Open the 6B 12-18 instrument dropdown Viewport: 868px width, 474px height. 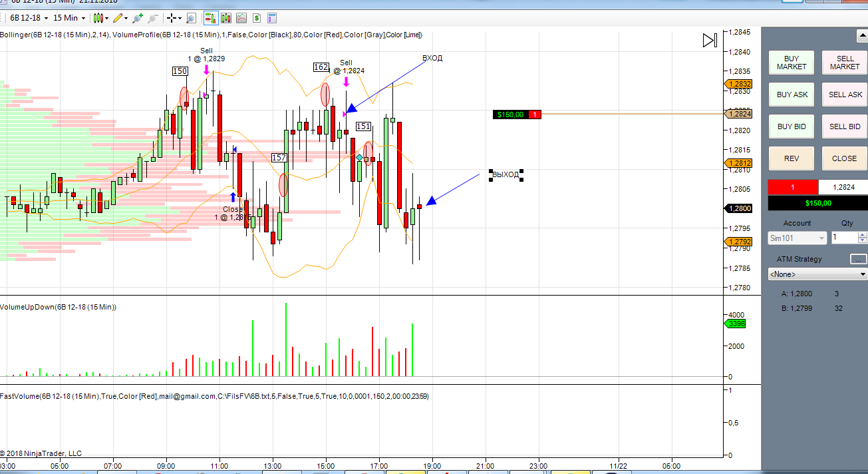coord(30,18)
